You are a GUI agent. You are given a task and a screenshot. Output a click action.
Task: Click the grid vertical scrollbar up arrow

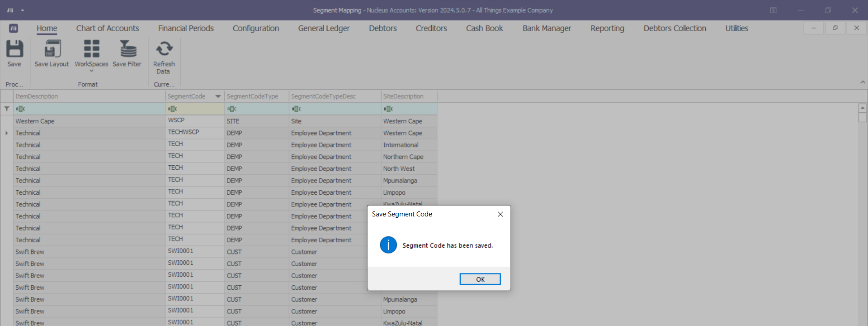point(863,108)
